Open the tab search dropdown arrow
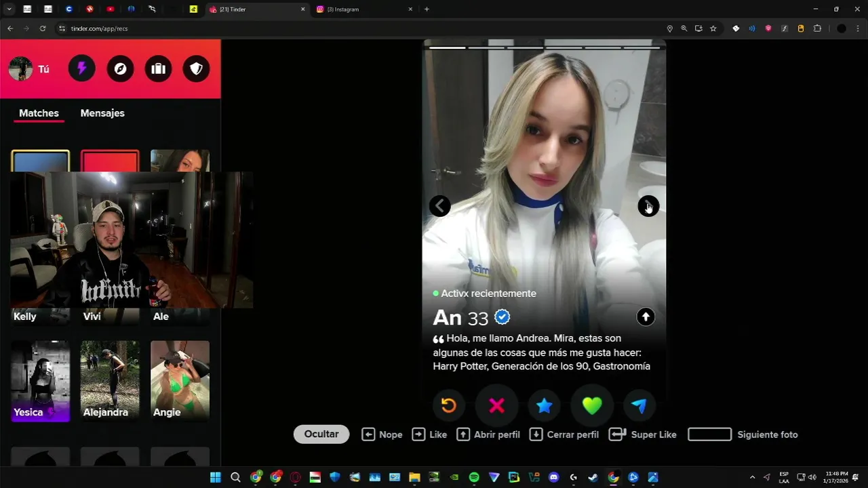This screenshot has height=488, width=868. click(9, 9)
